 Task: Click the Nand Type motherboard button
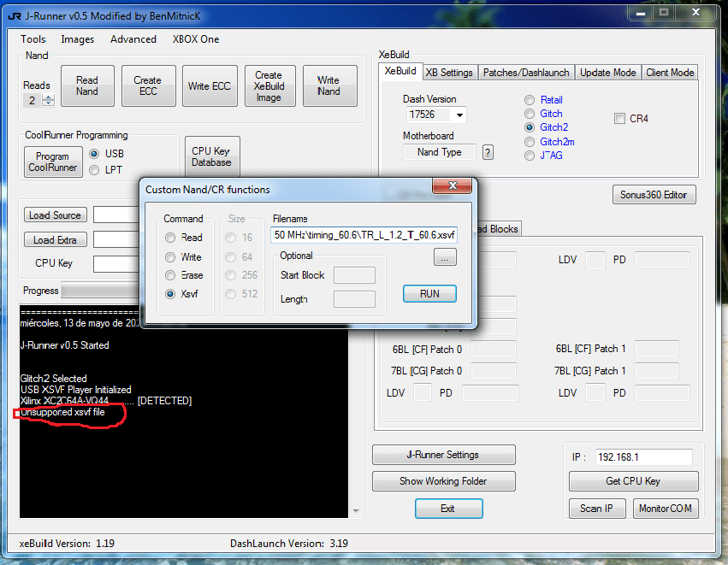(x=439, y=152)
